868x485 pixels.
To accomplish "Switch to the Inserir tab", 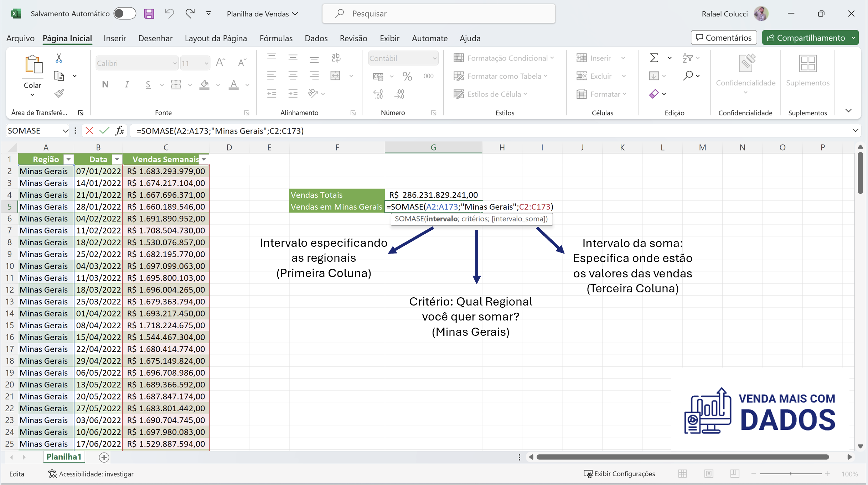I will pos(115,38).
